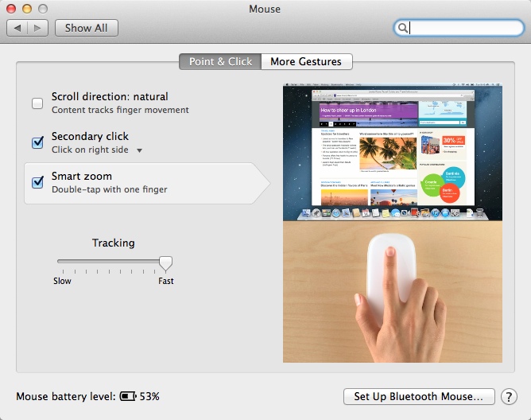Switch to the More Gestures tab

pyautogui.click(x=307, y=61)
